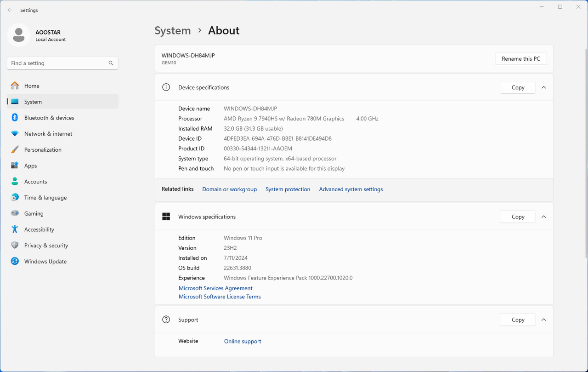The width and height of the screenshot is (588, 372).
Task: Open Personalization settings
Action: coord(63,150)
